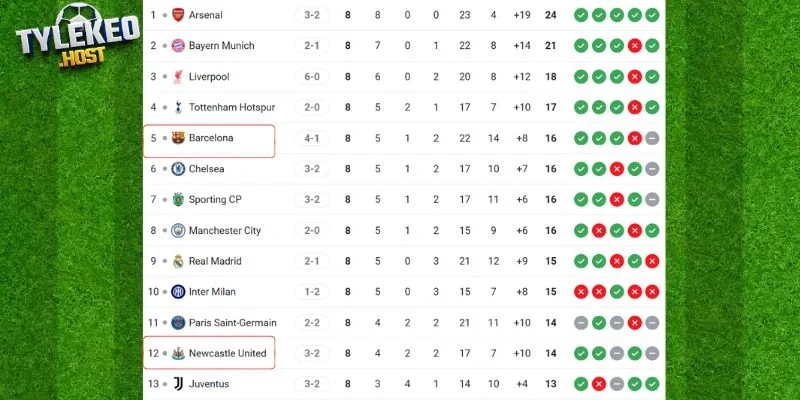The width and height of the screenshot is (800, 400).
Task: Click the Chelsea club crest icon
Action: [x=178, y=169]
